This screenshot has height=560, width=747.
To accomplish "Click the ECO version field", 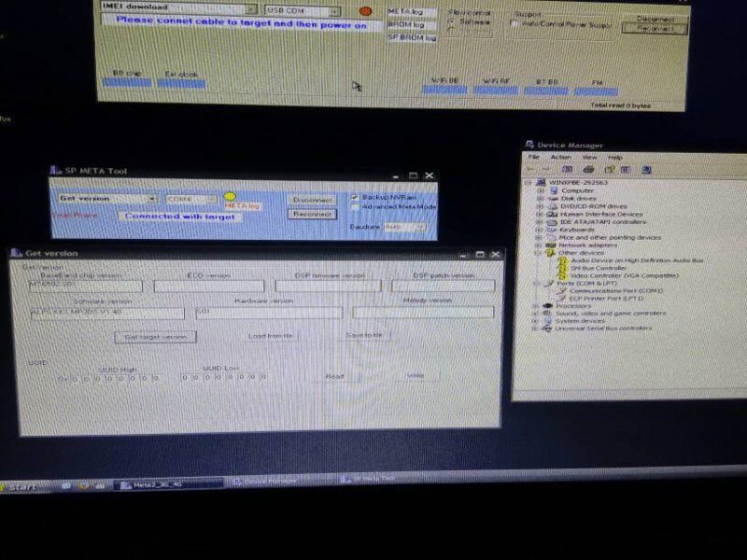I will 209,286.
